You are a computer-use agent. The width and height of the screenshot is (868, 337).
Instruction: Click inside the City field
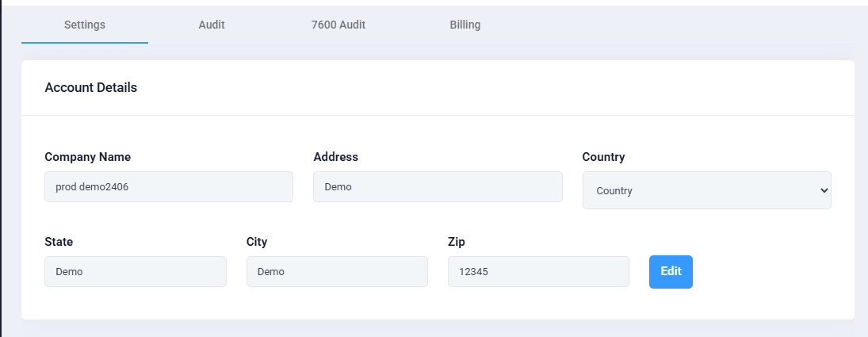click(x=337, y=272)
